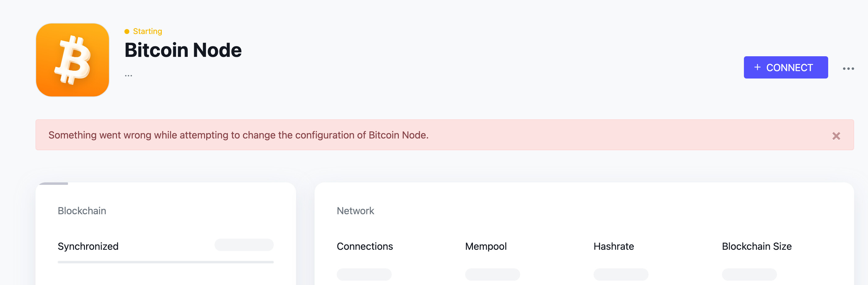Screen dimensions: 868x285
Task: Click the Synchronized percentage placeholder pill
Action: [244, 245]
